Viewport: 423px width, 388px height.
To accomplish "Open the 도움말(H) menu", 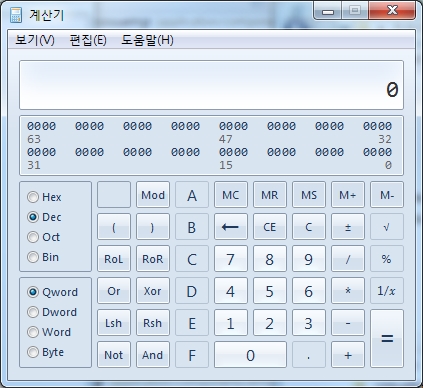I will pos(147,40).
